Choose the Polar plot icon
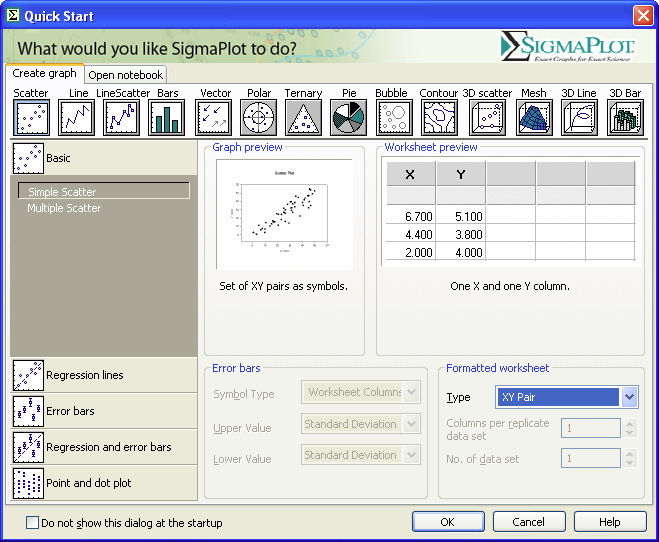The image size is (659, 542). point(258,118)
